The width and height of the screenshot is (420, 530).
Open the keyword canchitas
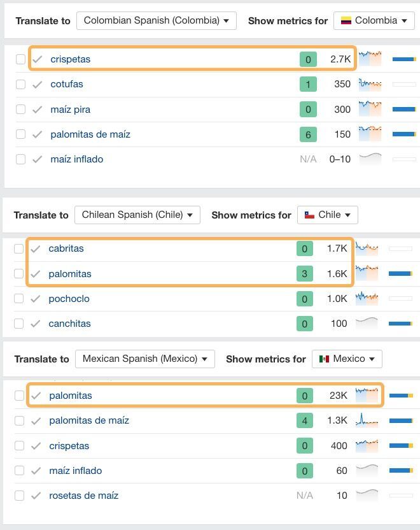coord(69,323)
